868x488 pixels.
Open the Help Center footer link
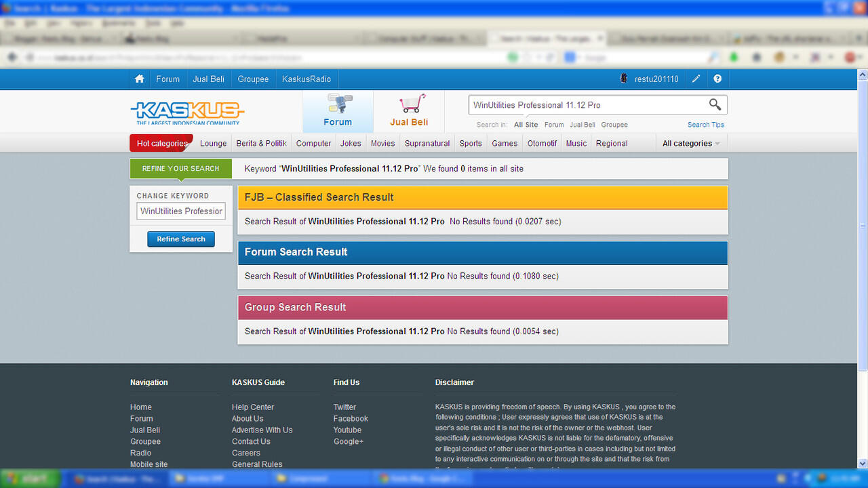[x=253, y=407]
